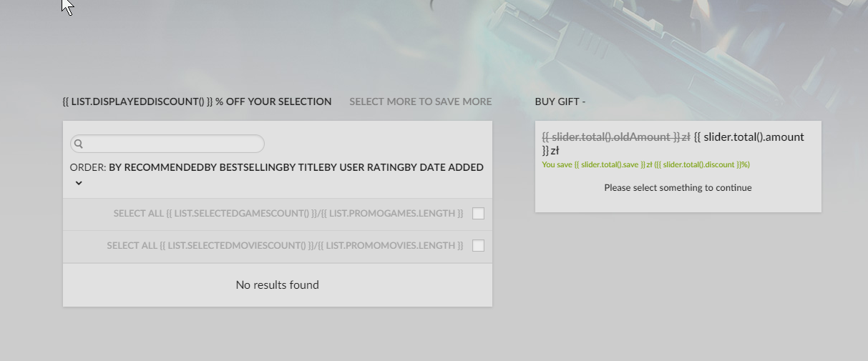868x361 pixels.
Task: Click the Buy Gift heading
Action: tap(560, 102)
